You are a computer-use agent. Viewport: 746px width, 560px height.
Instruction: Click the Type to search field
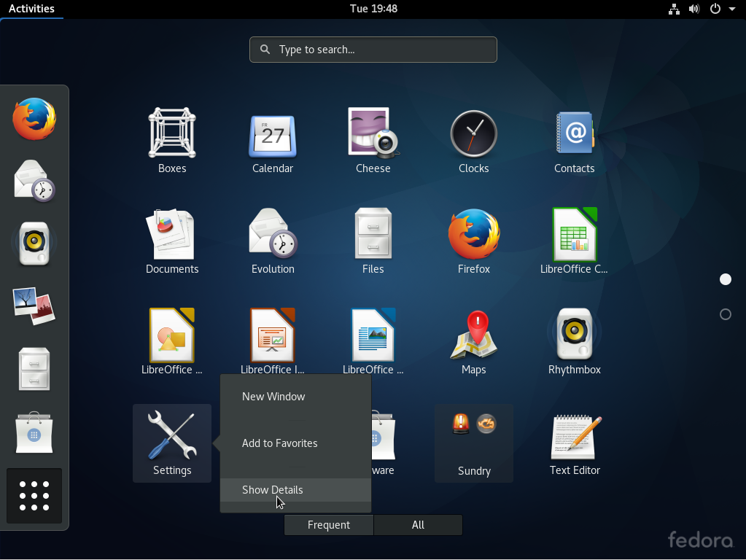373,50
